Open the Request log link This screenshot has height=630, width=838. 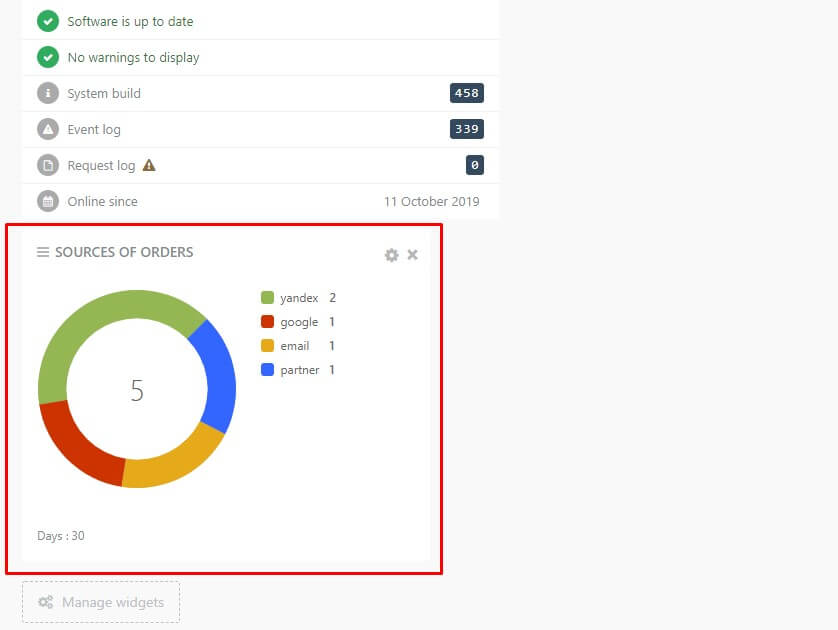tap(101, 166)
